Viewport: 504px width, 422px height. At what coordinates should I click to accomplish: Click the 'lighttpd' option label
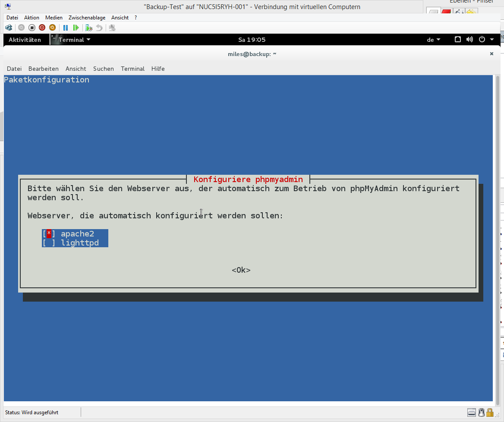coord(80,242)
